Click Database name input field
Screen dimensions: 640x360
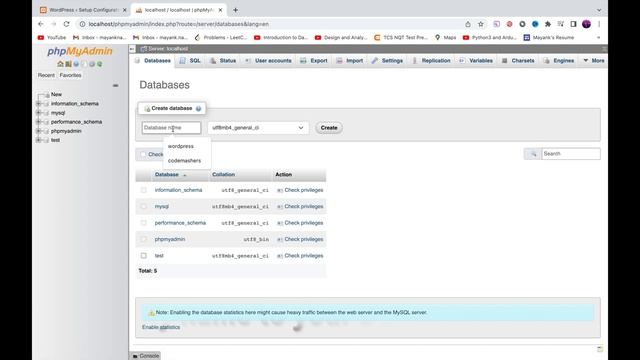click(x=171, y=128)
